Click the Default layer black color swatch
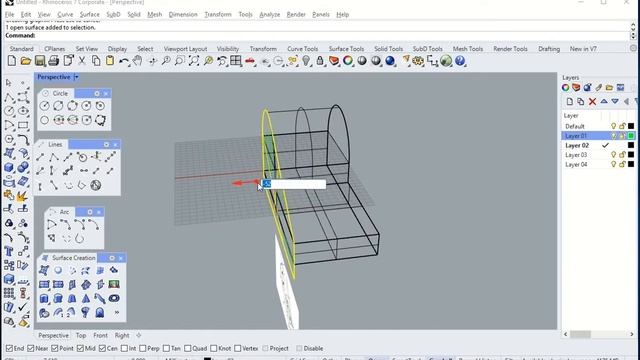The height and width of the screenshot is (360, 640). [631, 126]
